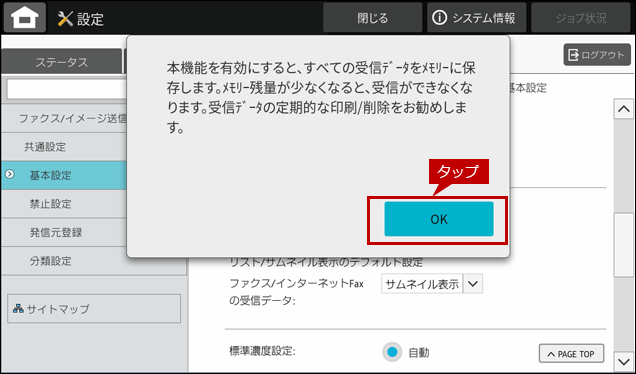This screenshot has width=636, height=374.
Task: Confirm the dialog with OK
Action: (x=439, y=219)
